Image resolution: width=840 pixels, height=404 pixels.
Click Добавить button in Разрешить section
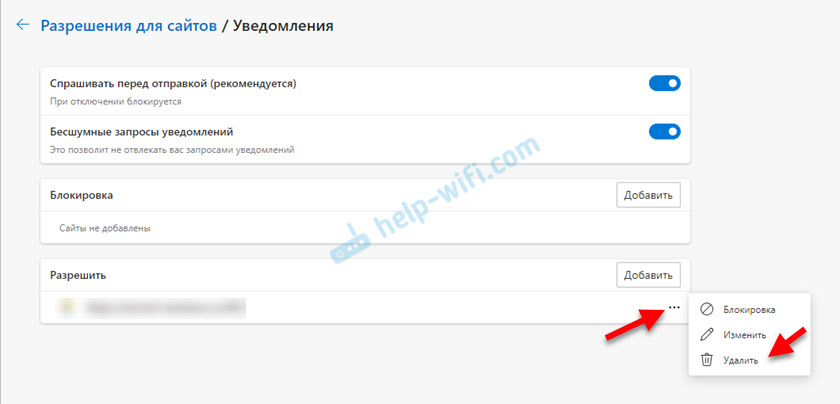click(648, 275)
